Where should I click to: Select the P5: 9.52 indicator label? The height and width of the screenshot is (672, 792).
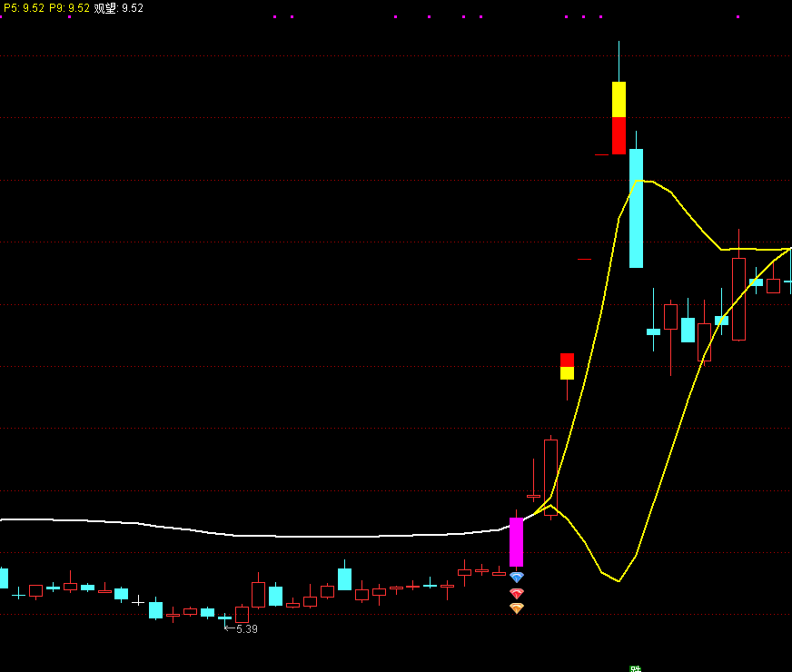pos(24,8)
